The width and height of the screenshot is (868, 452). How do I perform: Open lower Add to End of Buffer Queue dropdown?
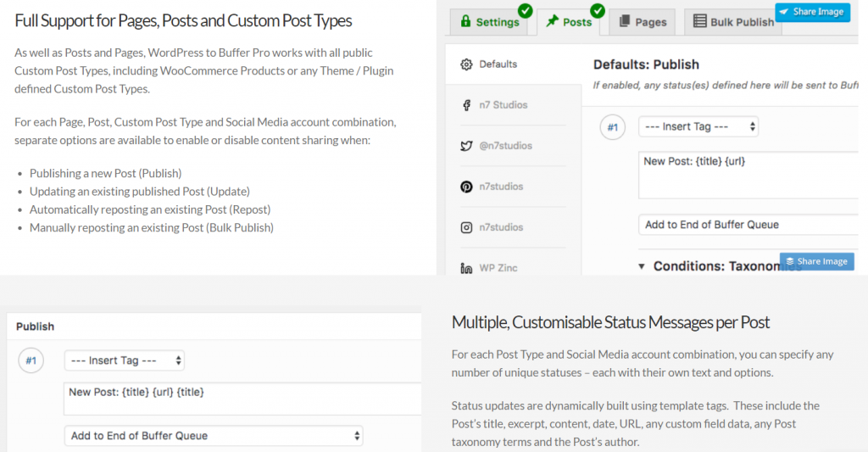click(214, 435)
